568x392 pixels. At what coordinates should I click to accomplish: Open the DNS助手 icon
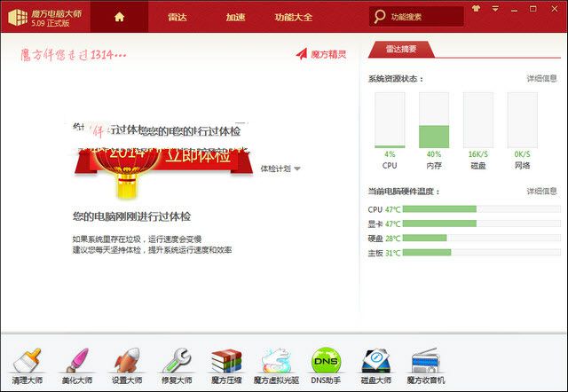[326, 365]
